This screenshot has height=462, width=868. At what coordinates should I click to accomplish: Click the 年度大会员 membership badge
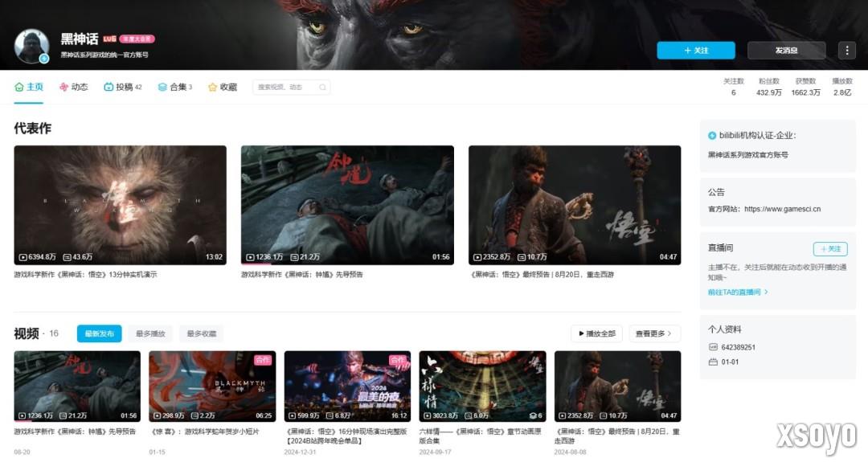[x=137, y=39]
